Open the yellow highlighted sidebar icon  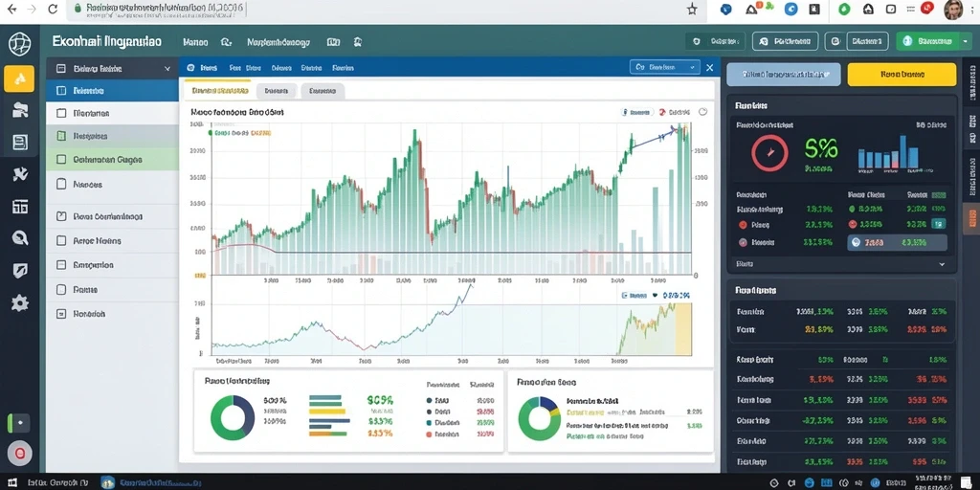[x=19, y=78]
